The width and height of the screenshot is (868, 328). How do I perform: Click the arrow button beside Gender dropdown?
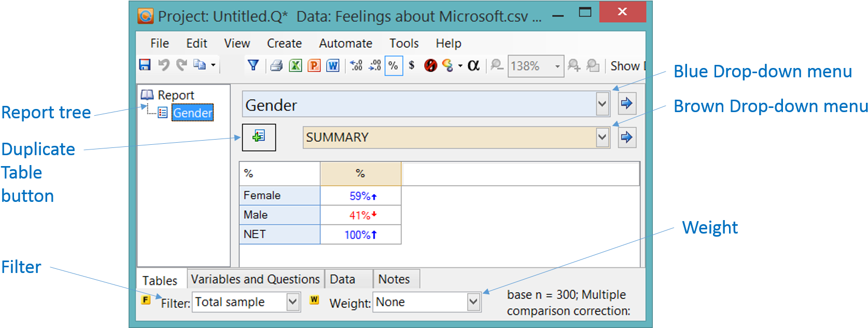click(x=627, y=104)
